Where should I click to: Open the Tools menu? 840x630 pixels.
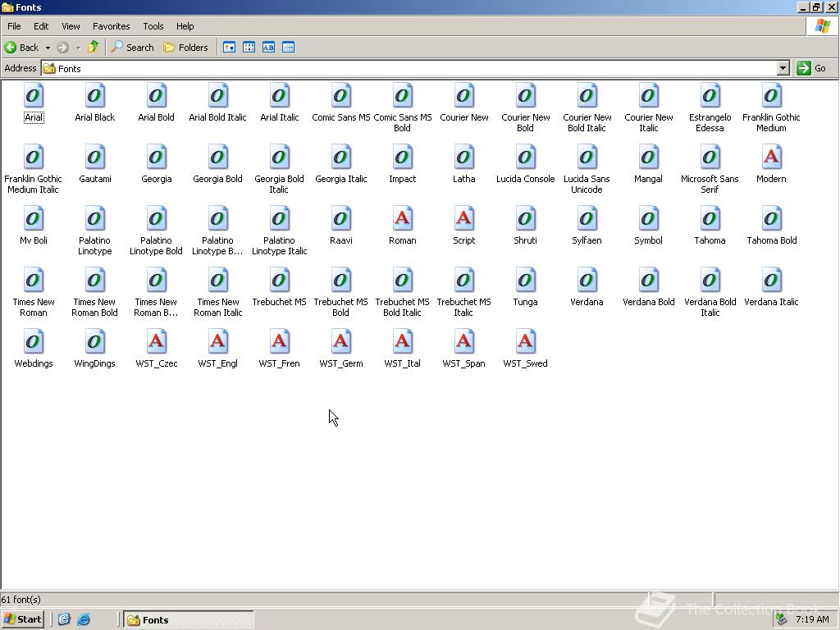point(153,26)
